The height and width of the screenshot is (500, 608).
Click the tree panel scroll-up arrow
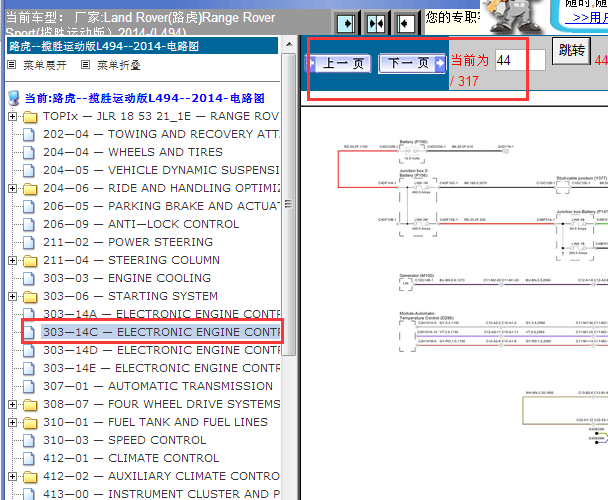point(289,44)
